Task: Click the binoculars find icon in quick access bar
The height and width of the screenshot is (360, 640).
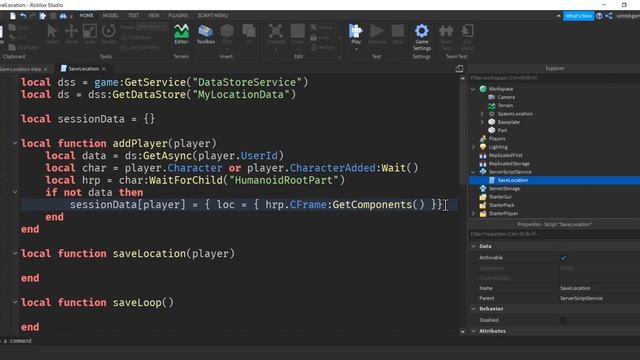Action: pyautogui.click(x=63, y=16)
